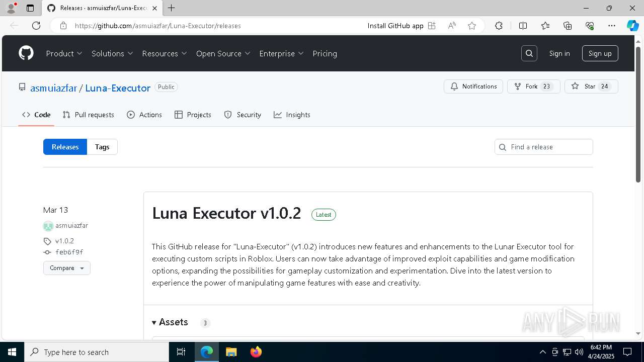Click the Sign in link

(559, 53)
